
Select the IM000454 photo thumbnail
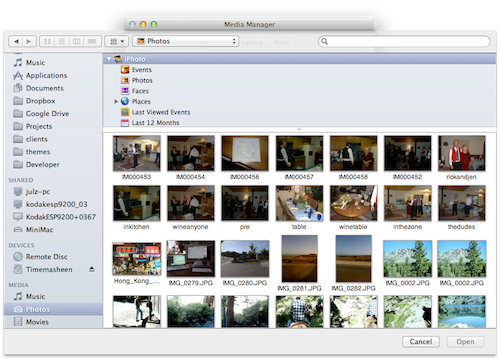coord(191,153)
